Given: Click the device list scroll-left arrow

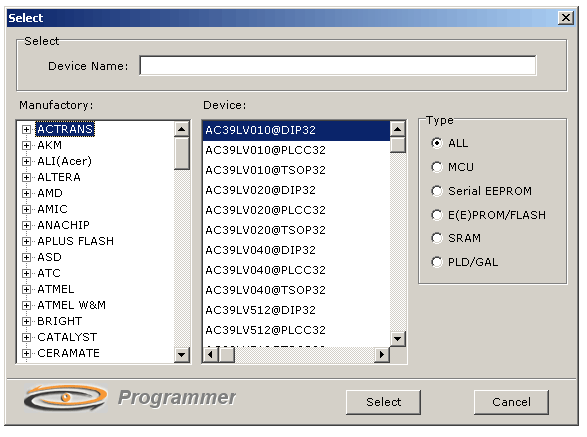Looking at the screenshot, I should [211, 354].
